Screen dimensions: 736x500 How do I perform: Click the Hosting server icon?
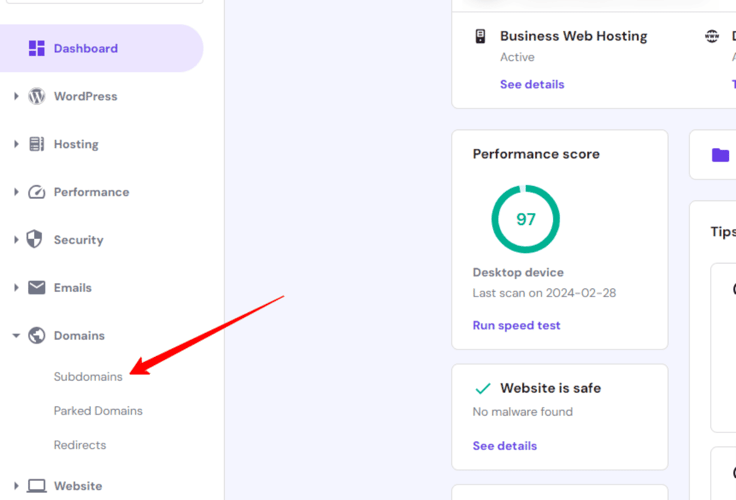37,144
